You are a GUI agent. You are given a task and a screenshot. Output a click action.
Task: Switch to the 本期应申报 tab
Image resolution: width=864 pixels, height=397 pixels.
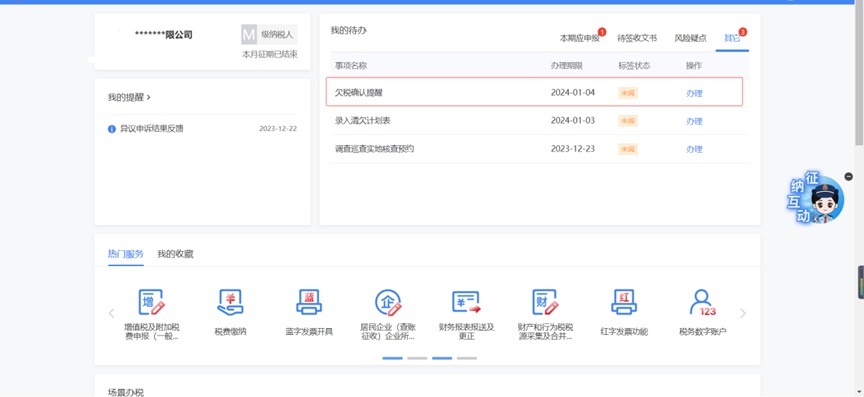click(x=580, y=38)
